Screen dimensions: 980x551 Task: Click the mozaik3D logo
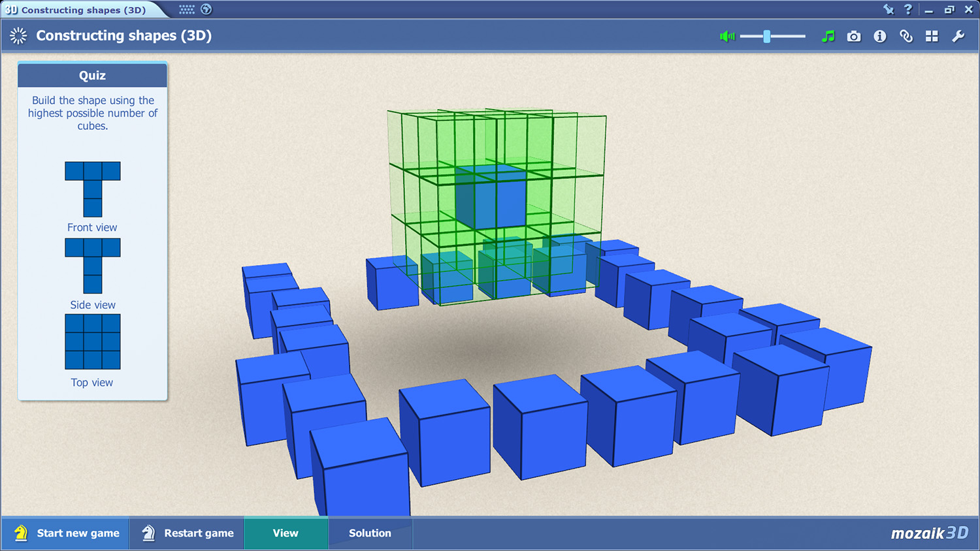[x=928, y=533]
